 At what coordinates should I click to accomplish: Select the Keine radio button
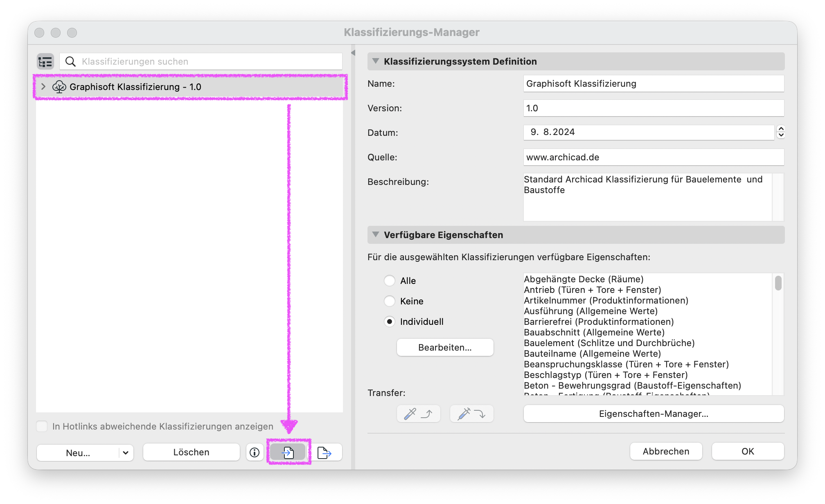click(x=390, y=301)
